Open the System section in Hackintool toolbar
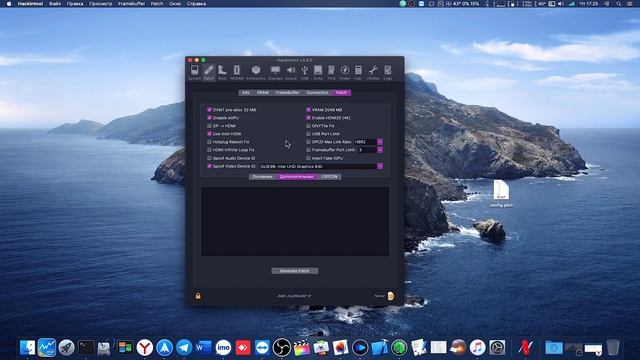640x360 pixels. pos(195,72)
